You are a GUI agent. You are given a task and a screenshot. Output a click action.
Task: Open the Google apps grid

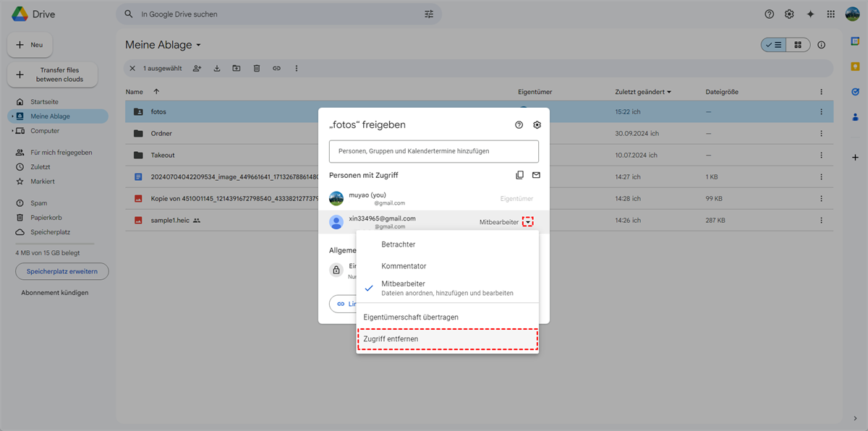coord(831,14)
